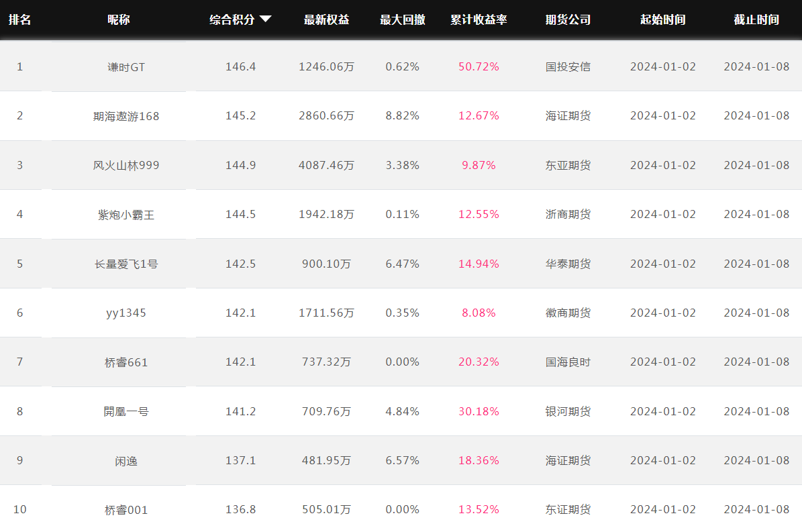Select nickname 紫炮小霸王
802x532 pixels.
[126, 215]
